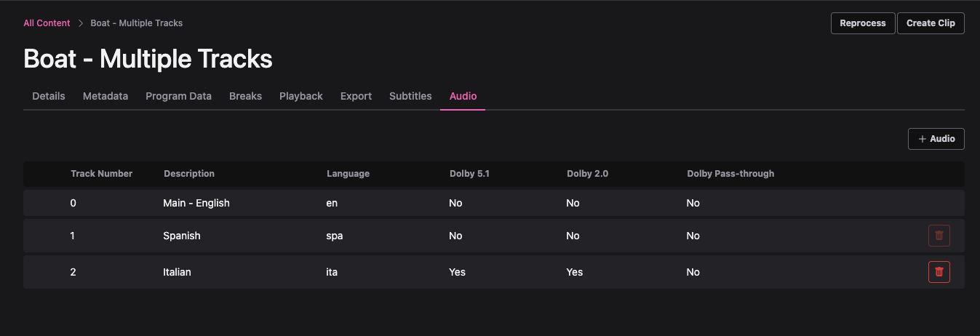Open the Metadata tab

tap(105, 96)
